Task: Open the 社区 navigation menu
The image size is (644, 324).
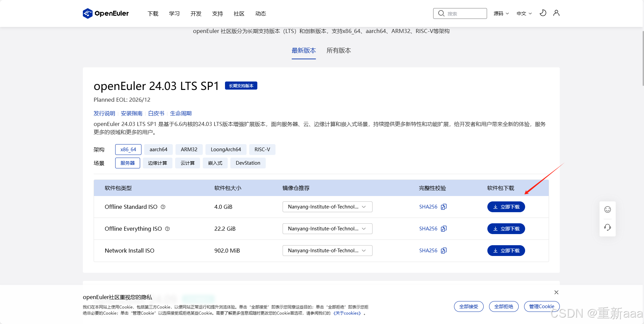Action: (239, 13)
